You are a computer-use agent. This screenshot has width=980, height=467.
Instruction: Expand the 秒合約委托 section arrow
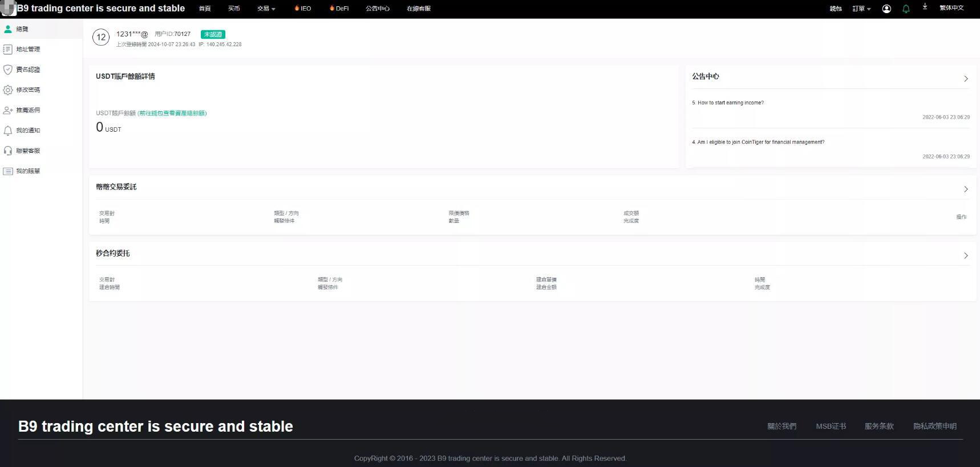966,255
